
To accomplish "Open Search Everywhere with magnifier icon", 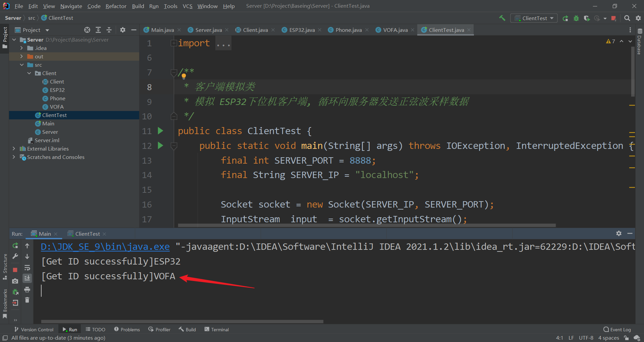I will [x=627, y=18].
